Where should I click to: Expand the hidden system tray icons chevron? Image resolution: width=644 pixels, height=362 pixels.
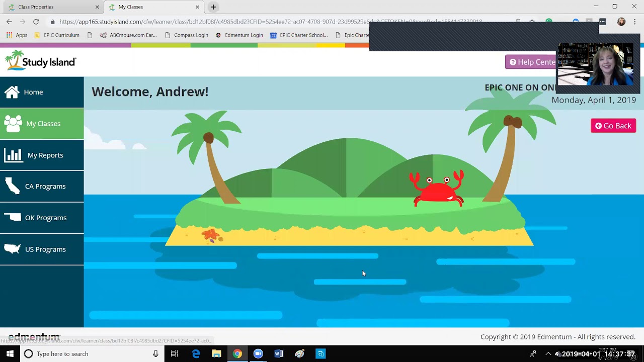click(548, 354)
